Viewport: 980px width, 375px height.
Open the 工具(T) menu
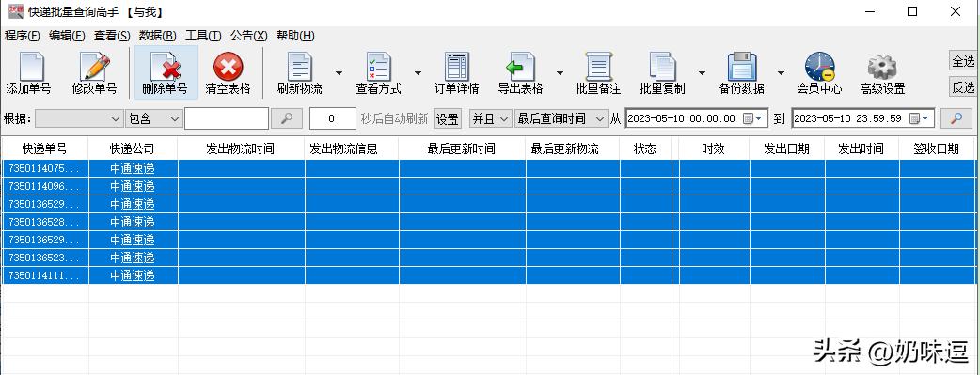tap(203, 36)
